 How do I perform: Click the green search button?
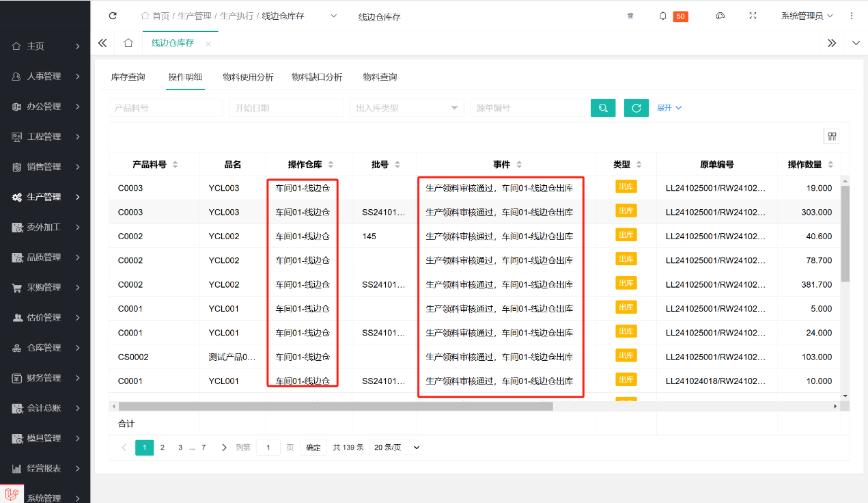tap(603, 108)
